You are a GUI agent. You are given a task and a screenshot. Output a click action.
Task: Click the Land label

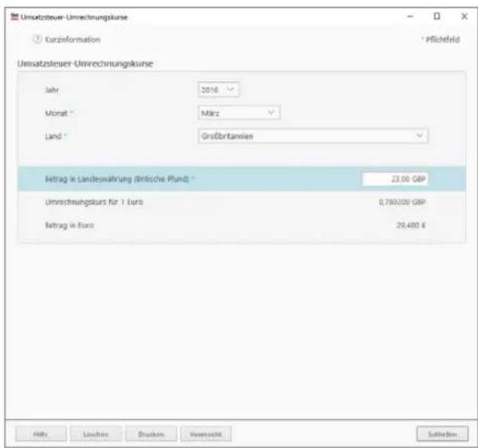[53, 136]
